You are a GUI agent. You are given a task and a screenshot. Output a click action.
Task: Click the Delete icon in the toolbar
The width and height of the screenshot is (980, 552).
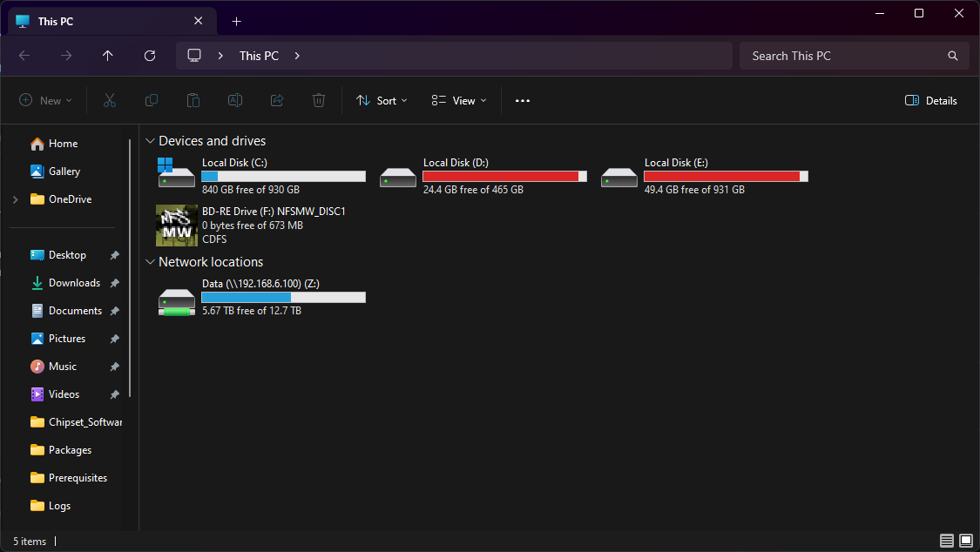[x=318, y=100]
